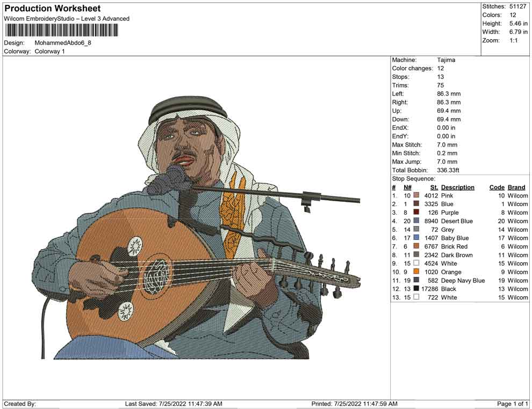The image size is (532, 409).
Task: Click the N# column header
Action: 407,187
